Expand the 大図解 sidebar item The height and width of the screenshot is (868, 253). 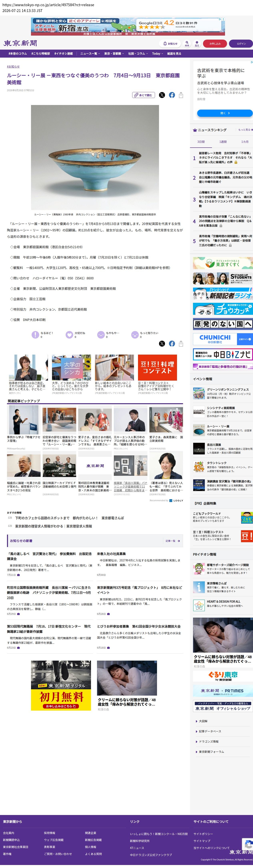click(203, 721)
